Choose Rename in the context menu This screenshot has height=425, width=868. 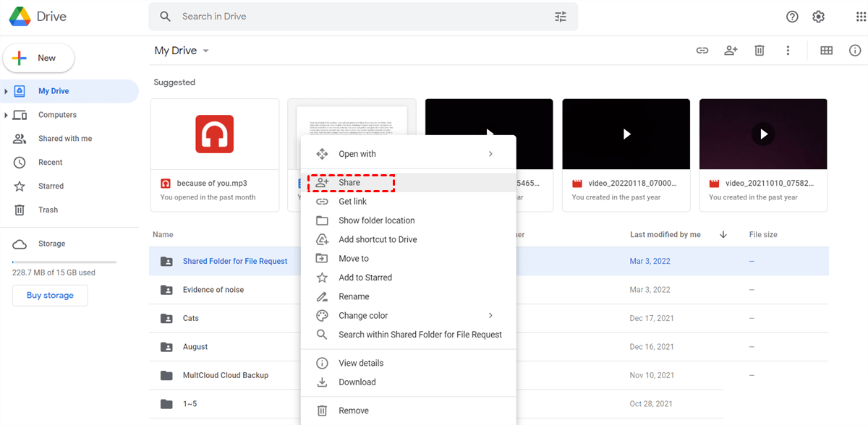pyautogui.click(x=354, y=296)
